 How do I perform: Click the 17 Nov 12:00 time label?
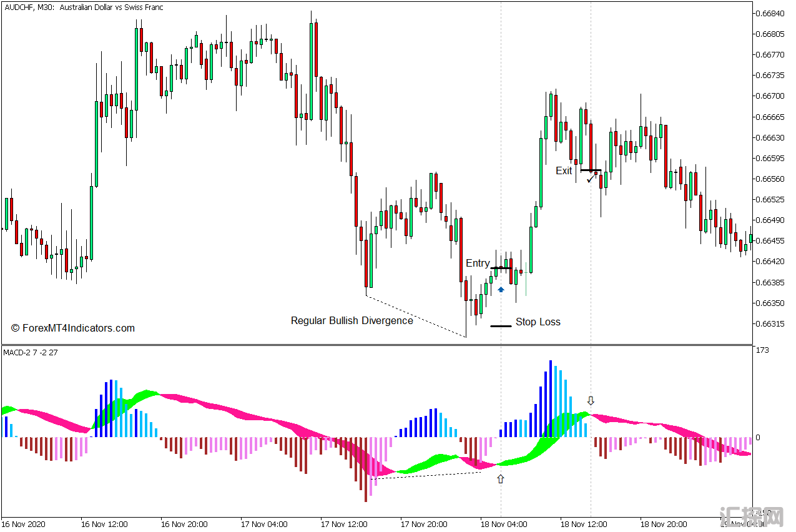coord(344,524)
